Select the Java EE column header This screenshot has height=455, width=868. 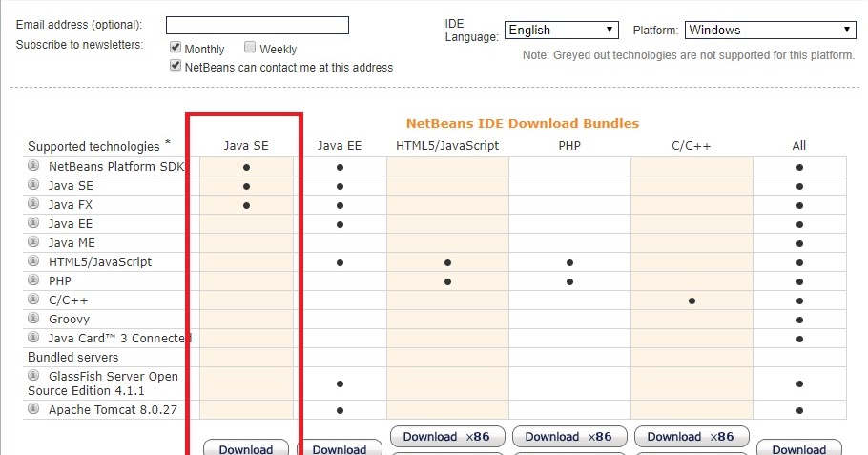click(x=340, y=146)
